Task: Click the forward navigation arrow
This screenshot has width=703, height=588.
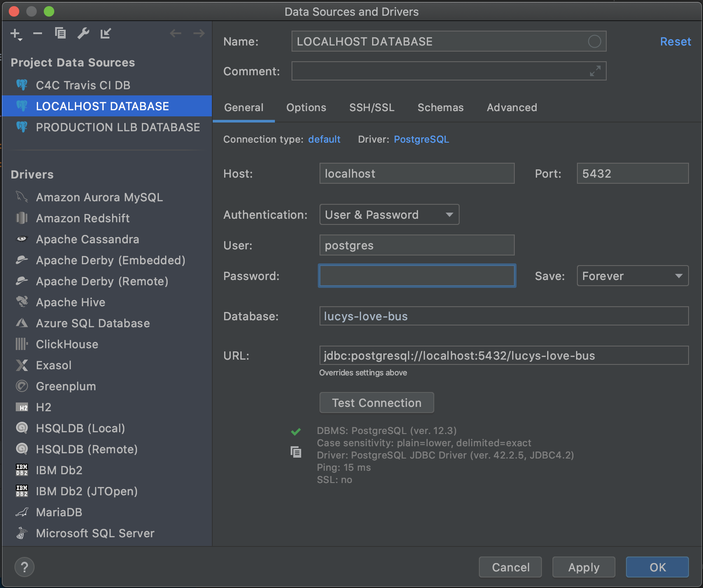Action: (x=199, y=33)
